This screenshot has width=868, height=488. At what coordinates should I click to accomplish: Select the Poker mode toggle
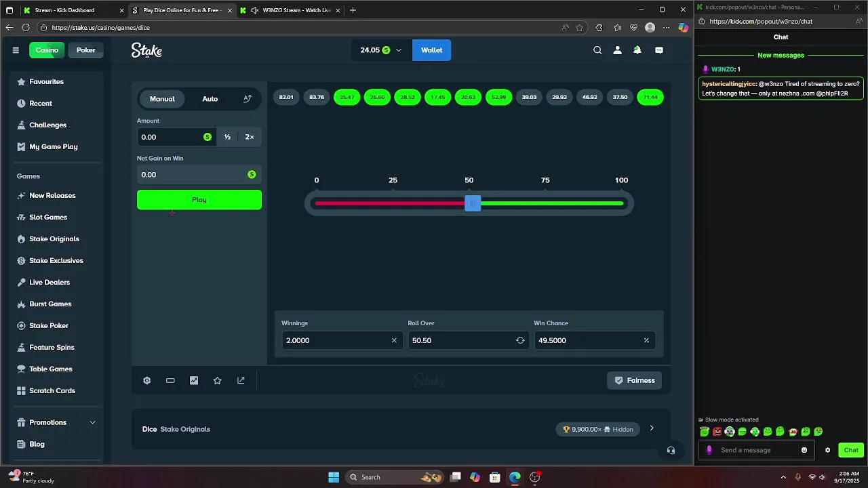[86, 50]
